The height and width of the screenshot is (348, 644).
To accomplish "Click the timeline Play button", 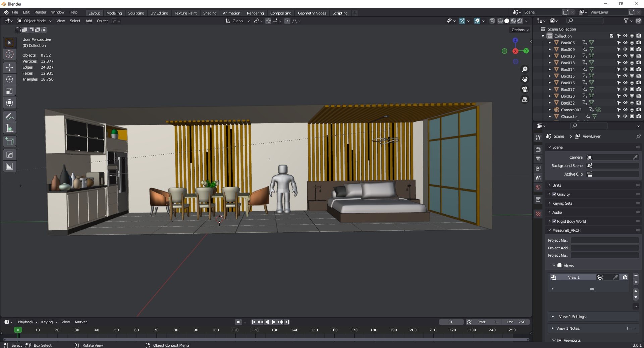I will pyautogui.click(x=274, y=322).
